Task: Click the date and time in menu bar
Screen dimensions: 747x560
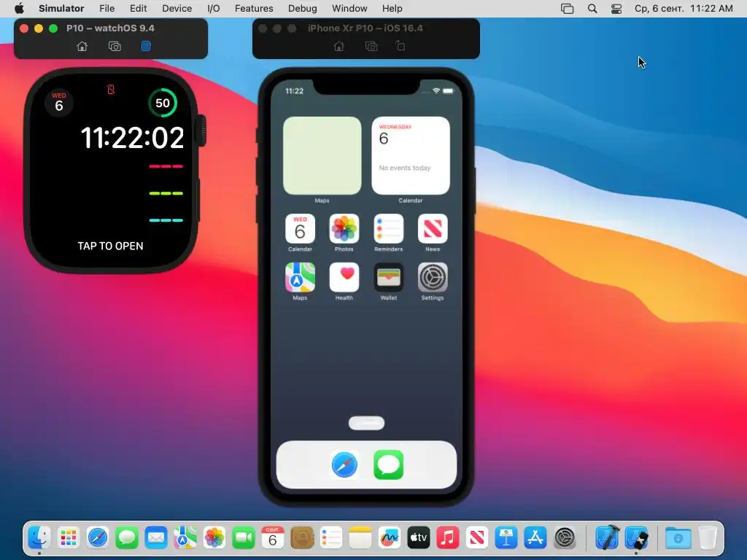Action: (x=684, y=9)
